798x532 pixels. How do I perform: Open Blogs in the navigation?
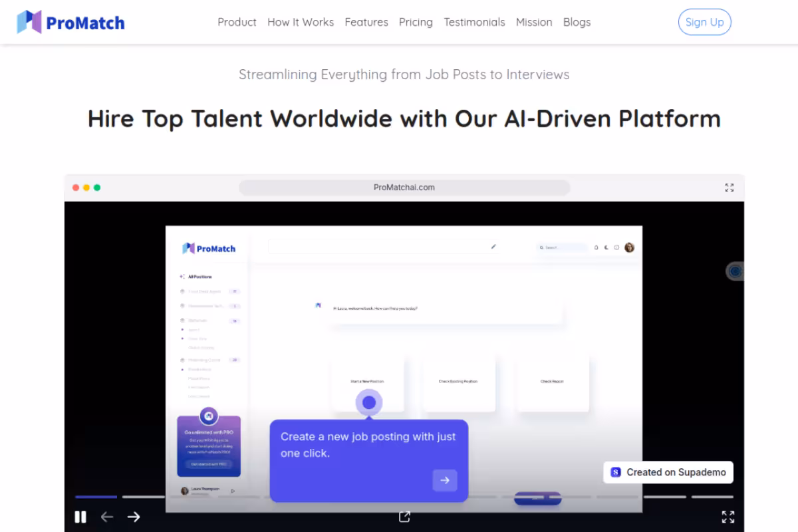click(577, 22)
